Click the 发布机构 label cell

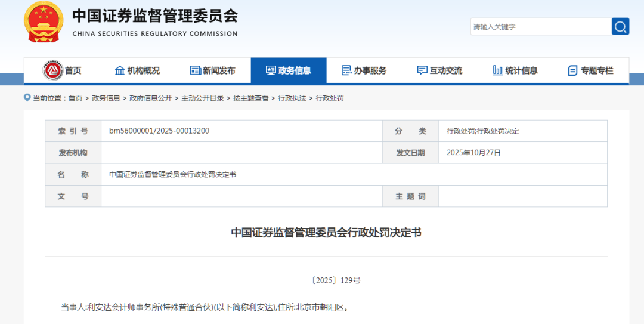73,153
